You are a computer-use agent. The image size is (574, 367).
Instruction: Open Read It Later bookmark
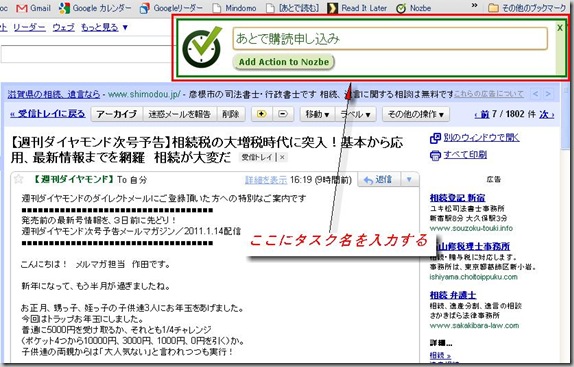(357, 8)
